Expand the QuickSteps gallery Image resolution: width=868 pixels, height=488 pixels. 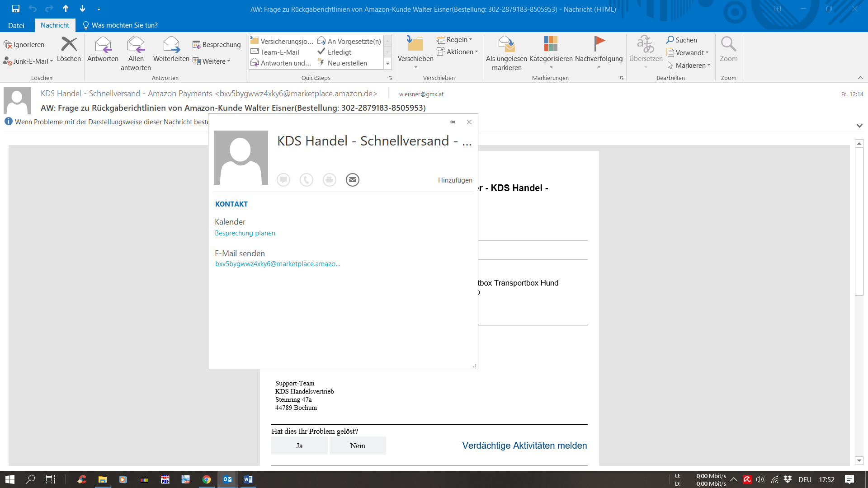coord(387,63)
